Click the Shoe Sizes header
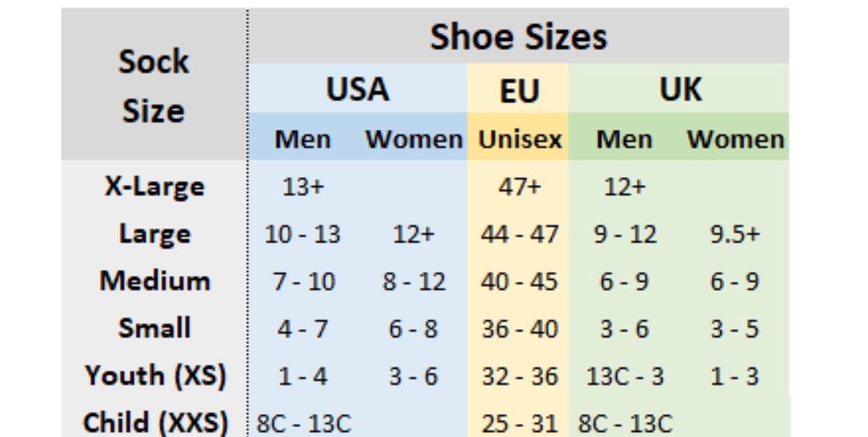This screenshot has width=868, height=437. pos(518,37)
